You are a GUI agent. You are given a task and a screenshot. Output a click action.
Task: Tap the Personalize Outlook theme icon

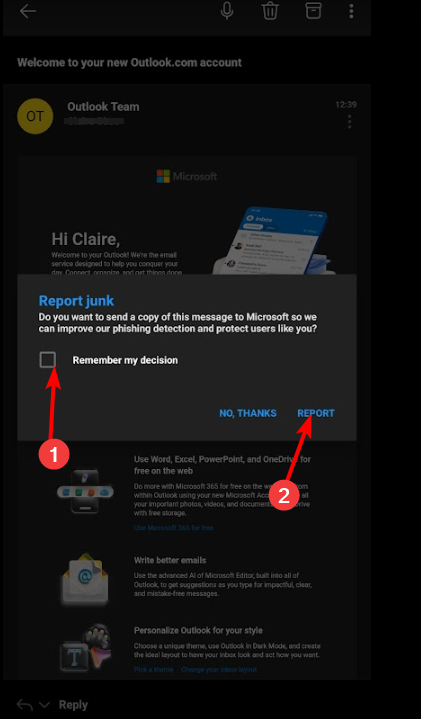coord(86,649)
